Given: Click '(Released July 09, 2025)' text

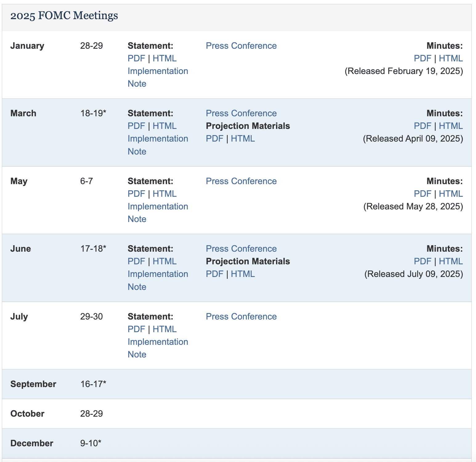Looking at the screenshot, I should point(414,274).
